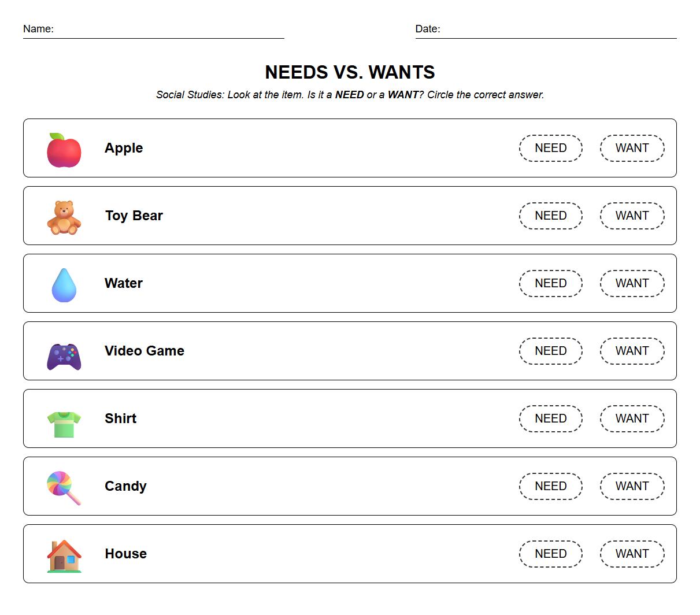Mark Shirt as NEED

550,418
